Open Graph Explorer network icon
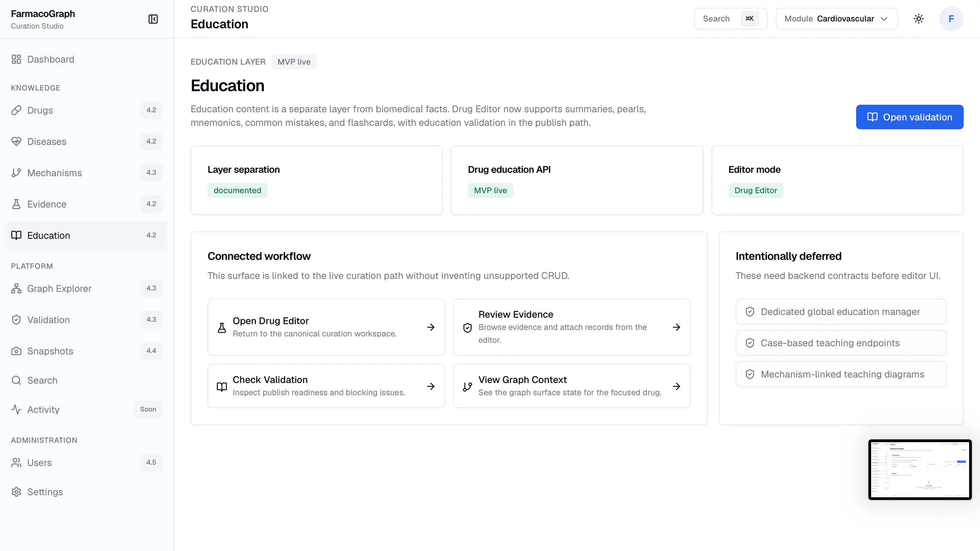The height and width of the screenshot is (551, 980). [x=16, y=289]
